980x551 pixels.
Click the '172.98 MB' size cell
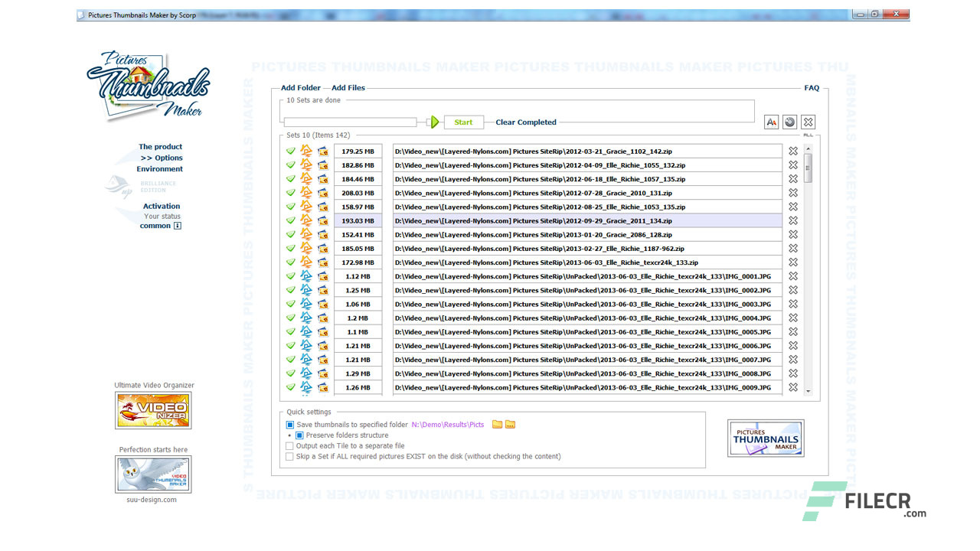[x=358, y=262]
